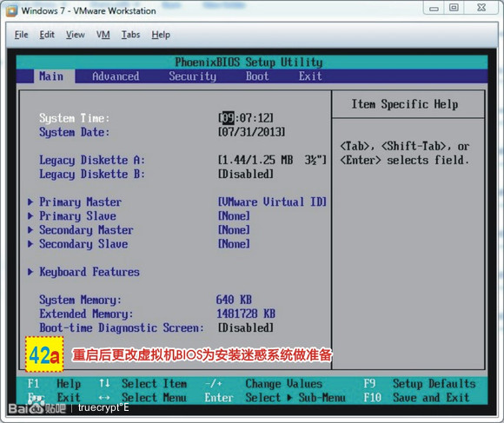Click the minutes field 07 in System Time

pos(246,118)
